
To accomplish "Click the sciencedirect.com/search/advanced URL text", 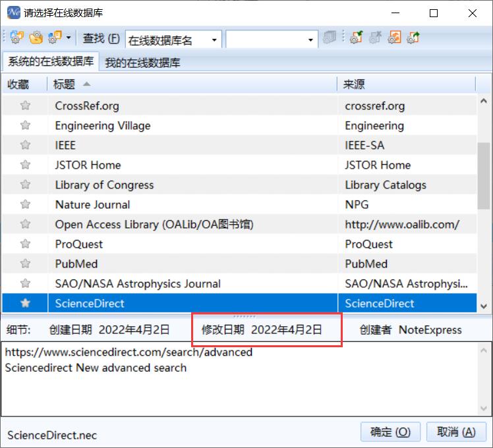I will (x=129, y=352).
